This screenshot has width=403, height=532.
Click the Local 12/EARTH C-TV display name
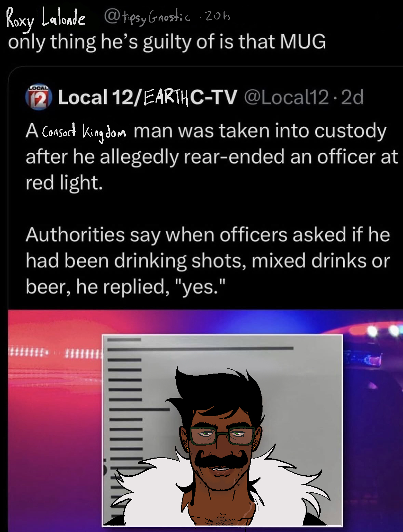pos(147,97)
